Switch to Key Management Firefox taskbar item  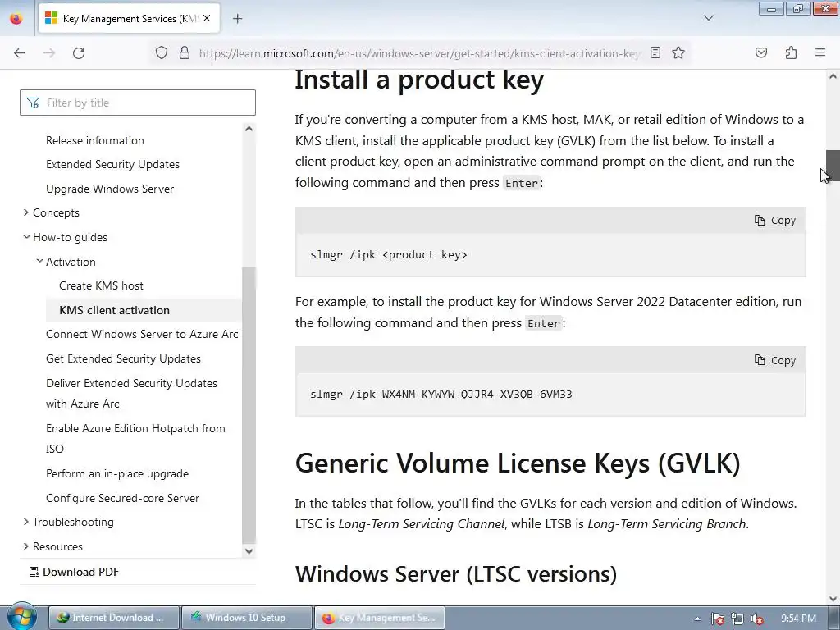coord(379,618)
